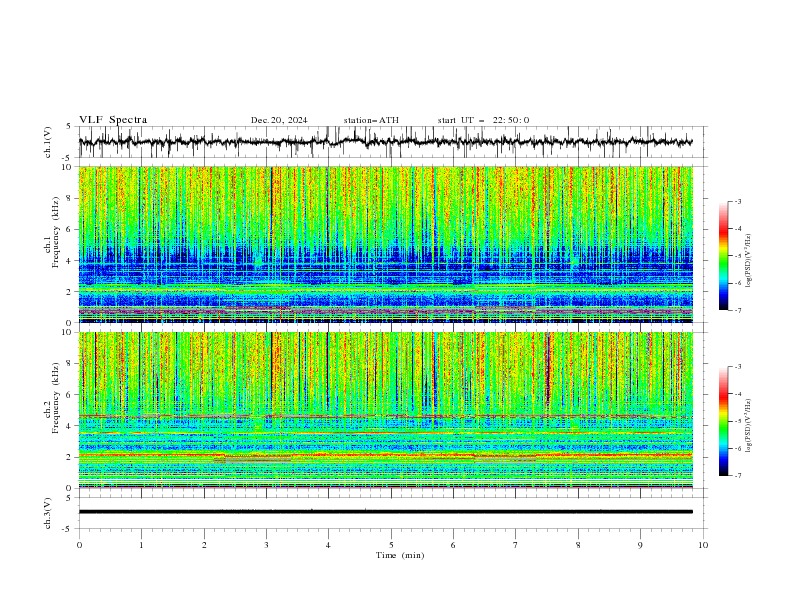Select the "start UT = 22:50:0" text
The image size is (792, 612).
[x=483, y=120]
